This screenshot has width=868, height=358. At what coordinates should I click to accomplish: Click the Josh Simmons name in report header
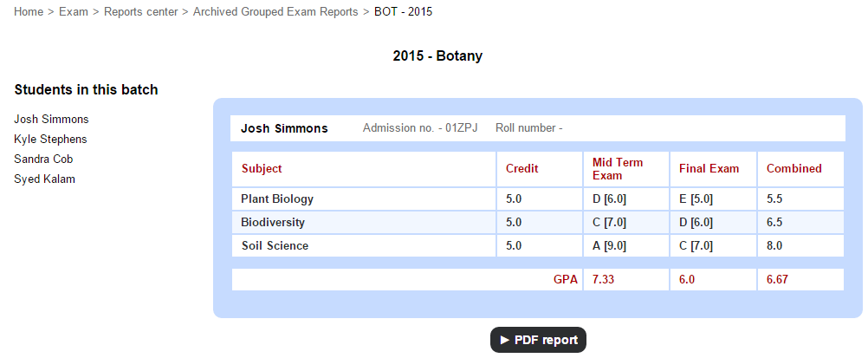[x=284, y=128]
